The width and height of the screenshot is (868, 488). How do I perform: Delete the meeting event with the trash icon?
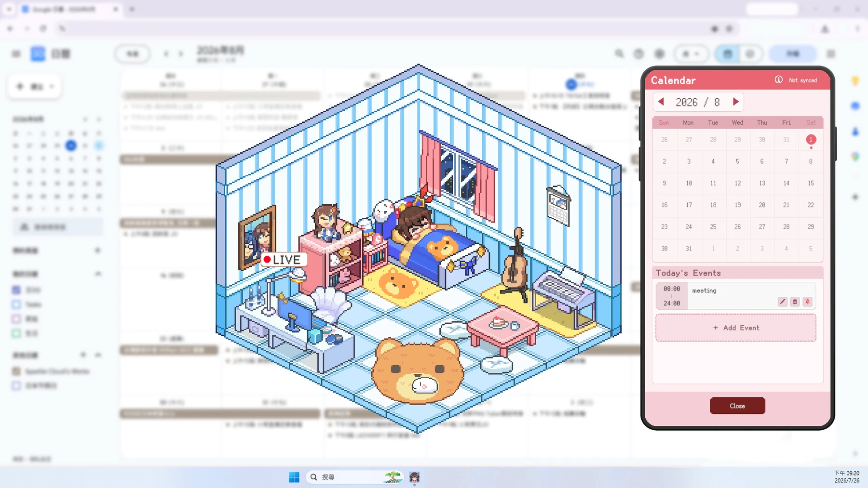coord(795,302)
